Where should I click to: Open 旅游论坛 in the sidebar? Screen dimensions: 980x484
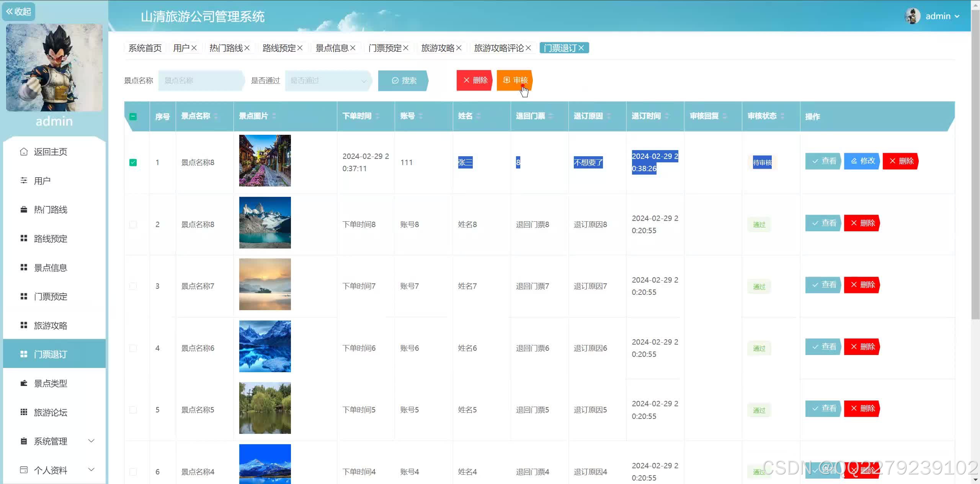51,412
